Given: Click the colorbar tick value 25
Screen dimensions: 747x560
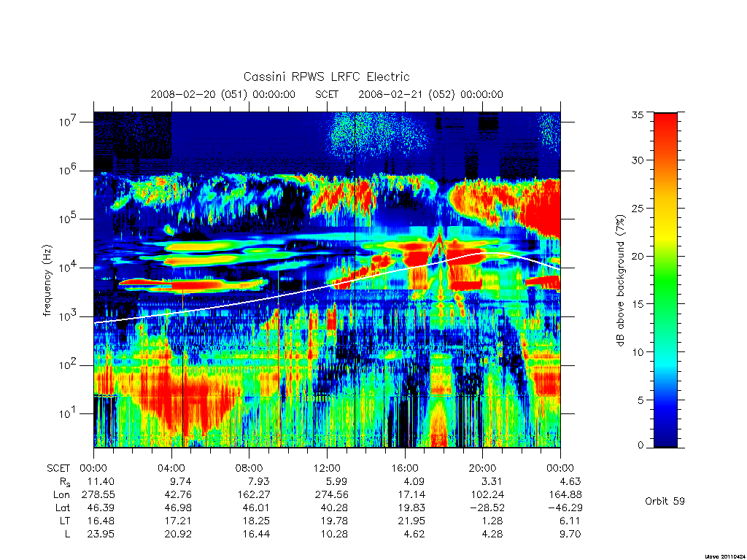Looking at the screenshot, I should [x=637, y=208].
